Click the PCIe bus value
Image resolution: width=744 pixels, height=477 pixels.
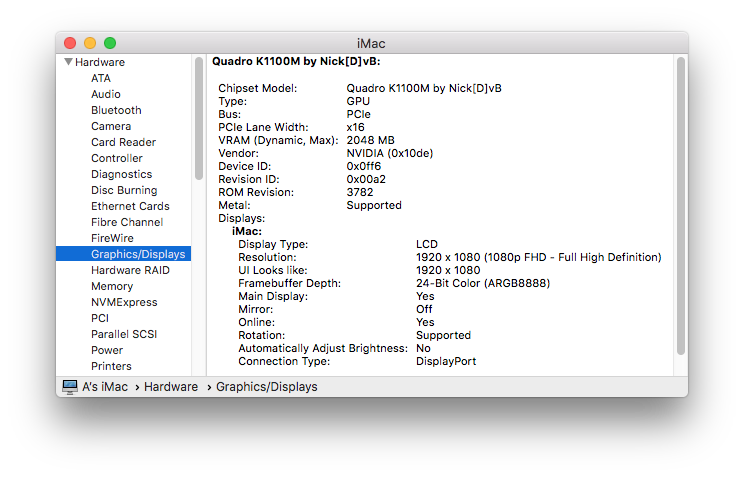click(358, 114)
